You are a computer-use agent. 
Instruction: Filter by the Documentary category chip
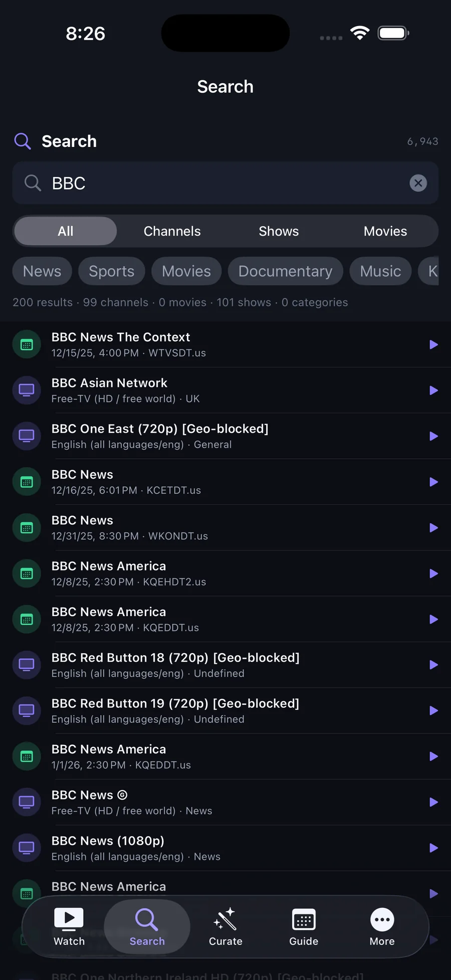pos(286,271)
